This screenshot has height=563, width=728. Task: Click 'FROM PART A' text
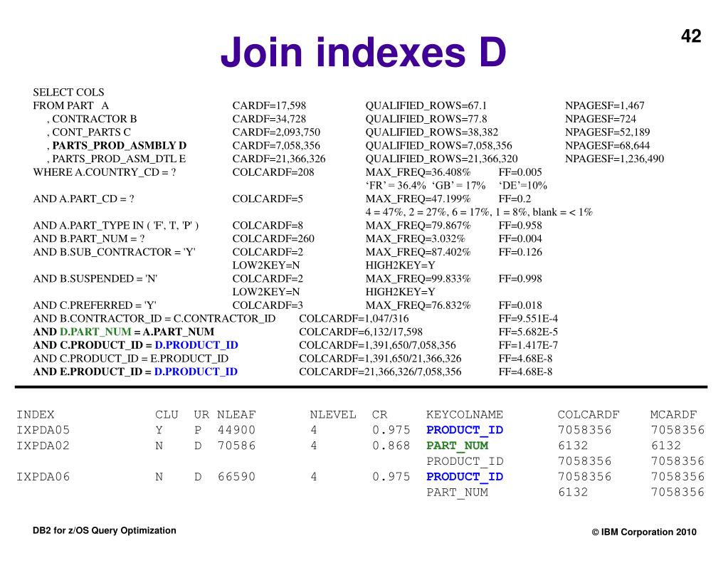pyautogui.click(x=70, y=105)
